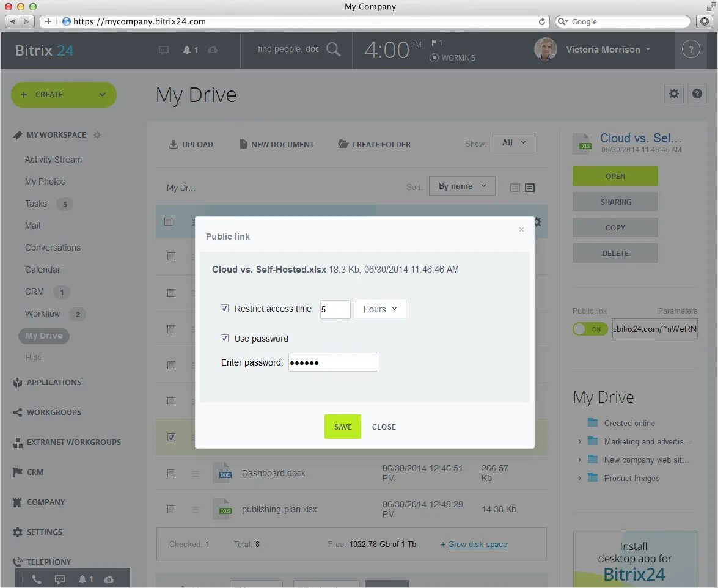Switch to tile view icon
718x588 pixels.
click(x=515, y=188)
